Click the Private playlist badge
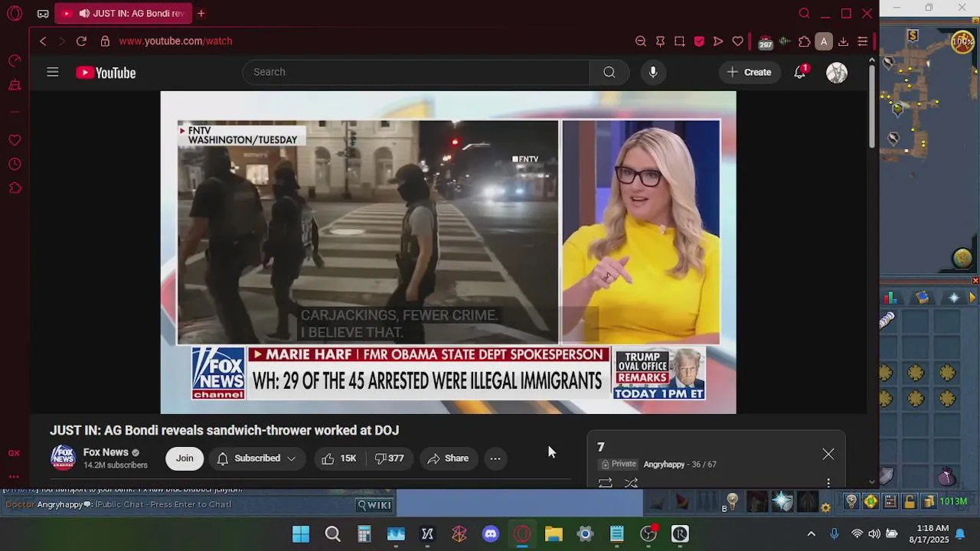 pyautogui.click(x=619, y=464)
